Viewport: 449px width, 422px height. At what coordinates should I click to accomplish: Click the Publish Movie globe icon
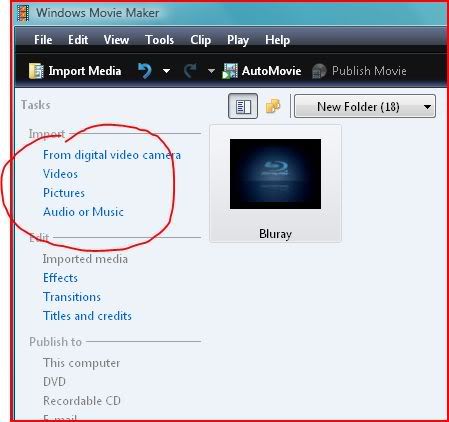(x=319, y=71)
